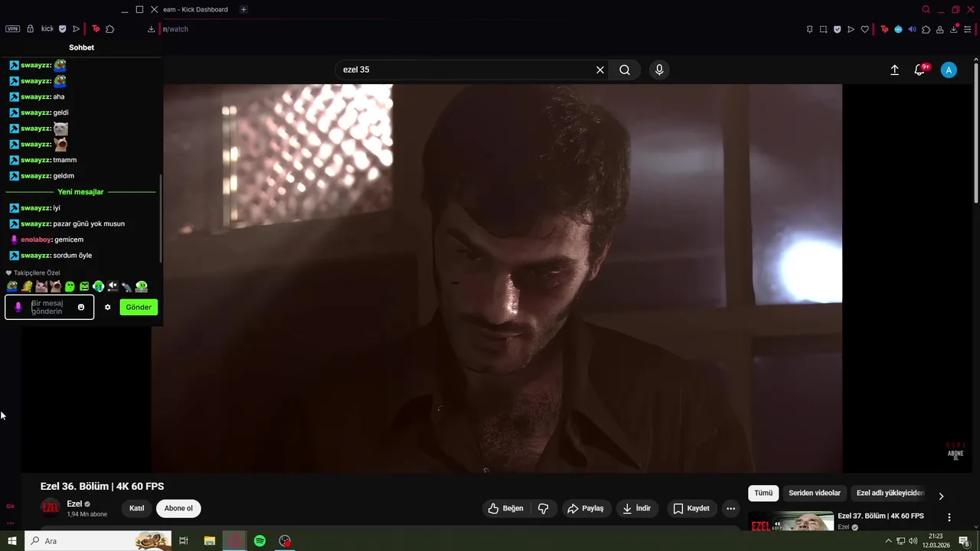Screen dimensions: 980x551
Task: Open File Explorer from the taskbar
Action: (210, 541)
